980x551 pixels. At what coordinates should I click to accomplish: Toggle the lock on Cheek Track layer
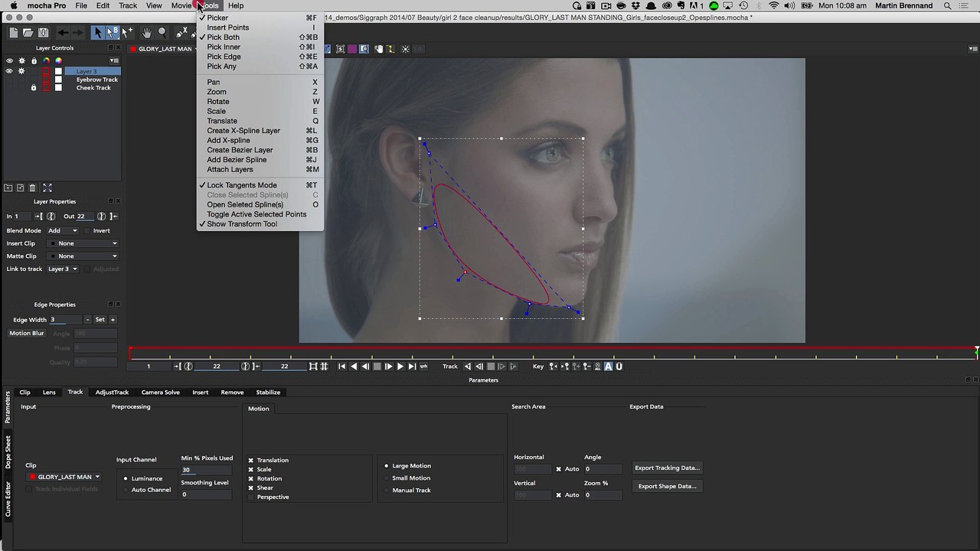[34, 88]
